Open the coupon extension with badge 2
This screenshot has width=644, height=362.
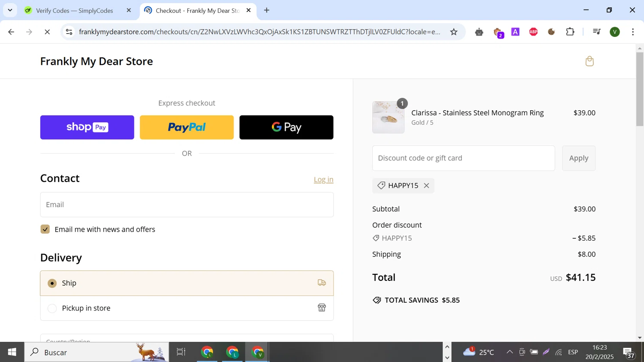click(x=498, y=32)
